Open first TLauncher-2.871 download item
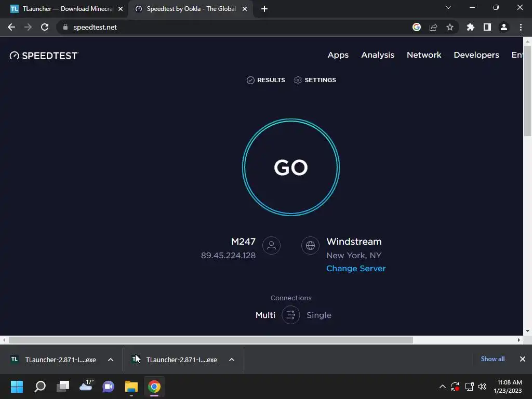Viewport: 532px width, 399px height. pos(54,360)
